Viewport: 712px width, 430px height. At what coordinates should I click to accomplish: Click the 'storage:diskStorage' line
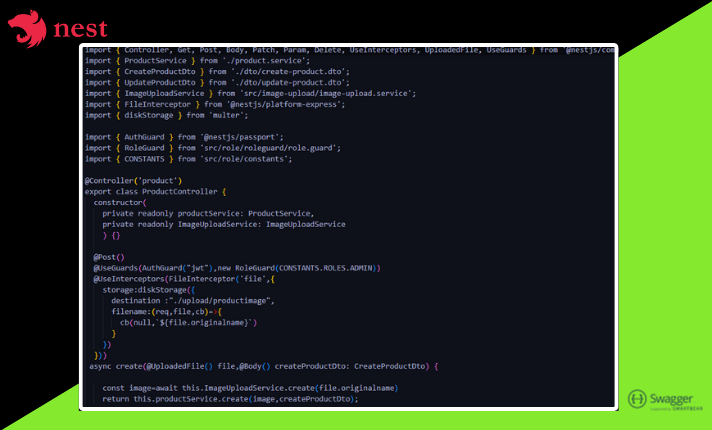tap(150, 290)
